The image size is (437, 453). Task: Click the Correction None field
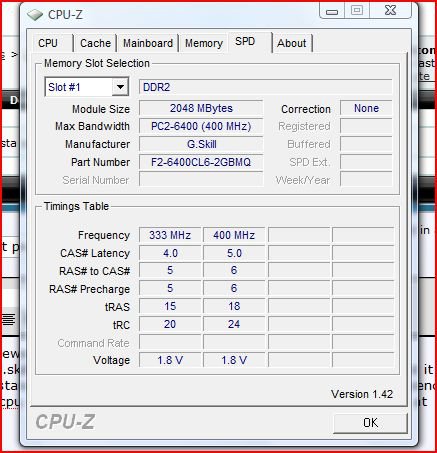pyautogui.click(x=366, y=108)
